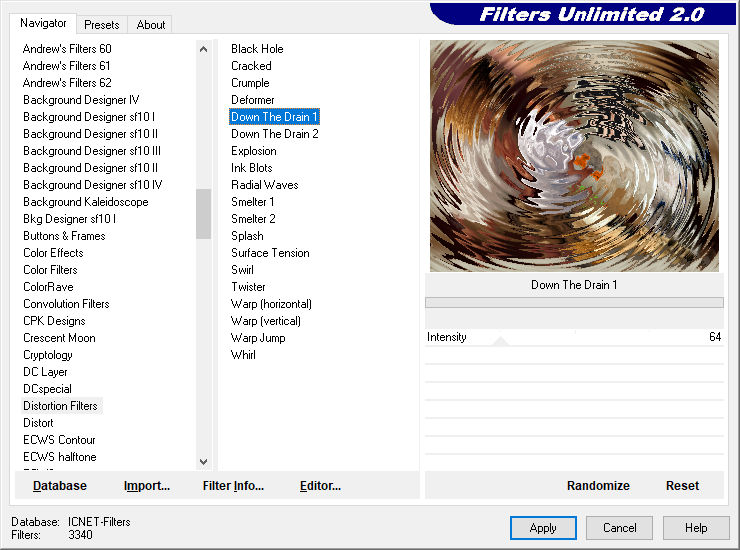
Task: Select Andrew's Filters 60 category
Action: tap(67, 49)
